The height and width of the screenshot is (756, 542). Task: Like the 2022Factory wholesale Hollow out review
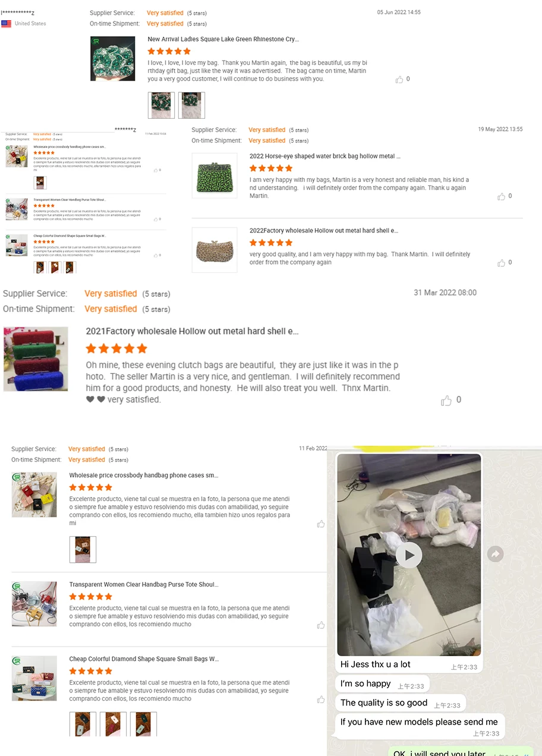pos(502,263)
